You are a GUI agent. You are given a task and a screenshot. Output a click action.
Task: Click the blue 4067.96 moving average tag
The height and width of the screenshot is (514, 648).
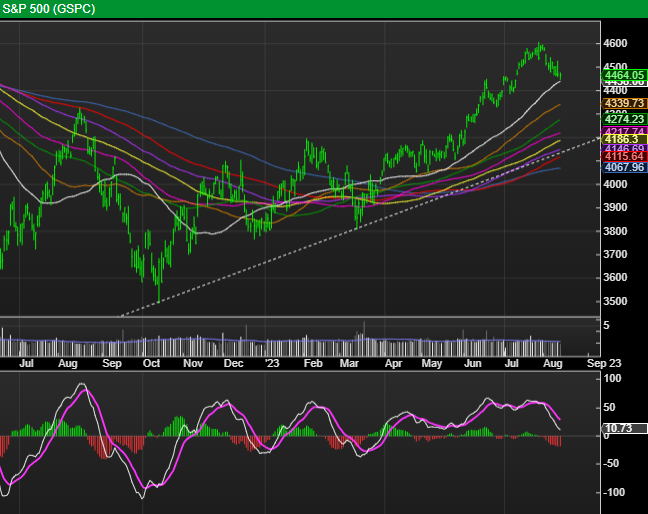click(624, 167)
